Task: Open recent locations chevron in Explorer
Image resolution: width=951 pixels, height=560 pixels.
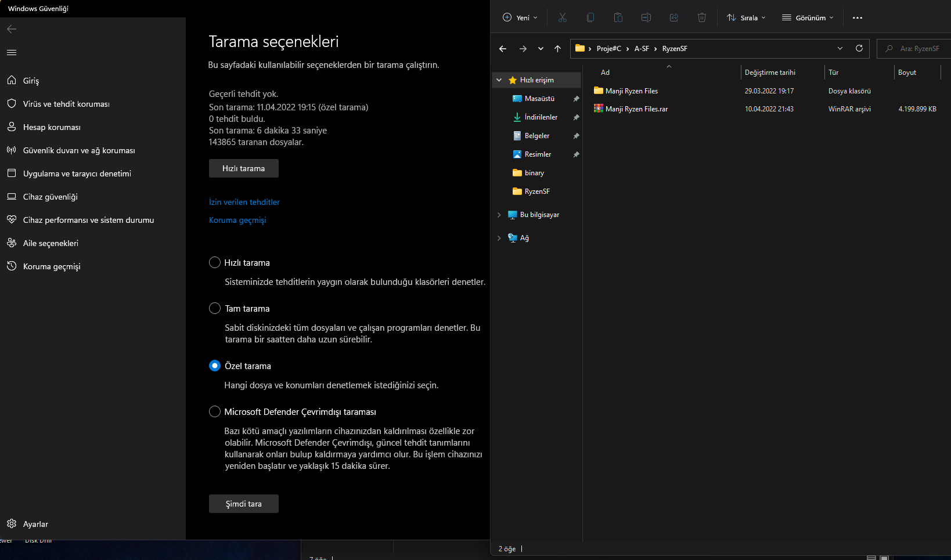Action: (541, 49)
